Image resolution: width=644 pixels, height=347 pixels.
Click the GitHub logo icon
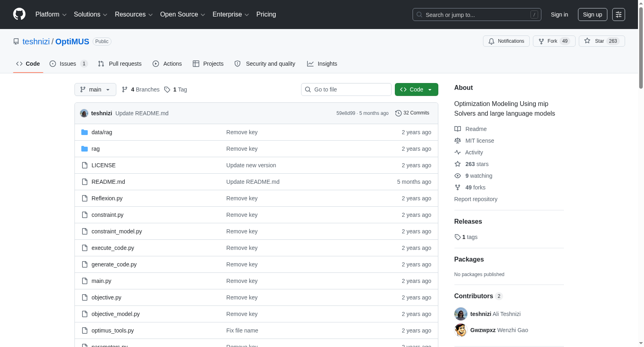click(19, 15)
